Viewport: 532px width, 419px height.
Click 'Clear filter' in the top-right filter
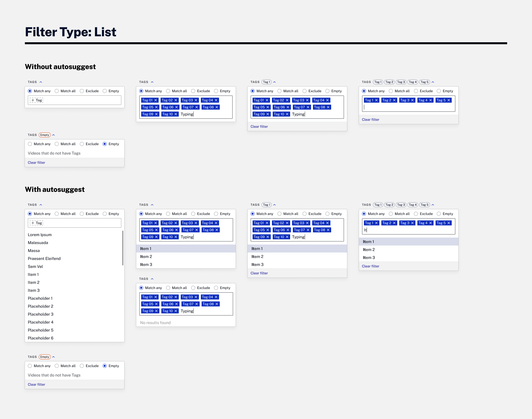[370, 120]
